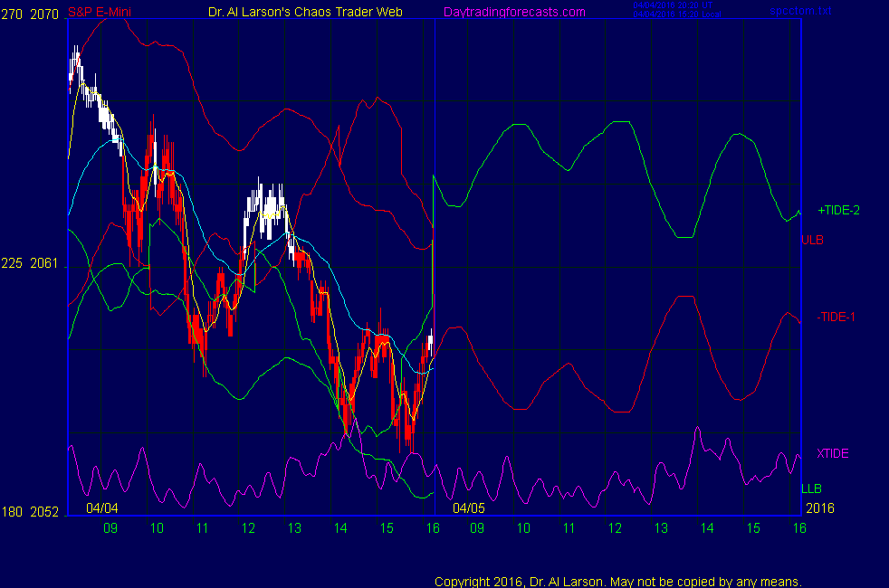Click the 2016 year label
This screenshot has height=588, width=889.
click(x=818, y=507)
